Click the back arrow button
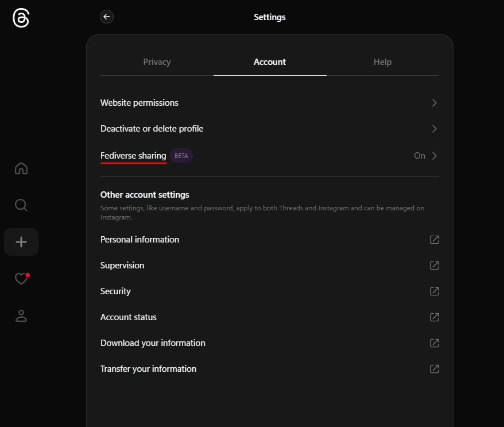The height and width of the screenshot is (427, 504). click(107, 17)
